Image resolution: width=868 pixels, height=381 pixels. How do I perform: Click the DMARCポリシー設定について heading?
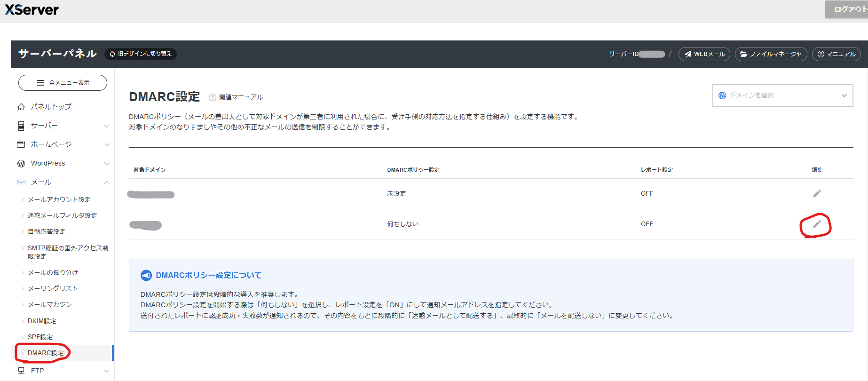tap(209, 275)
